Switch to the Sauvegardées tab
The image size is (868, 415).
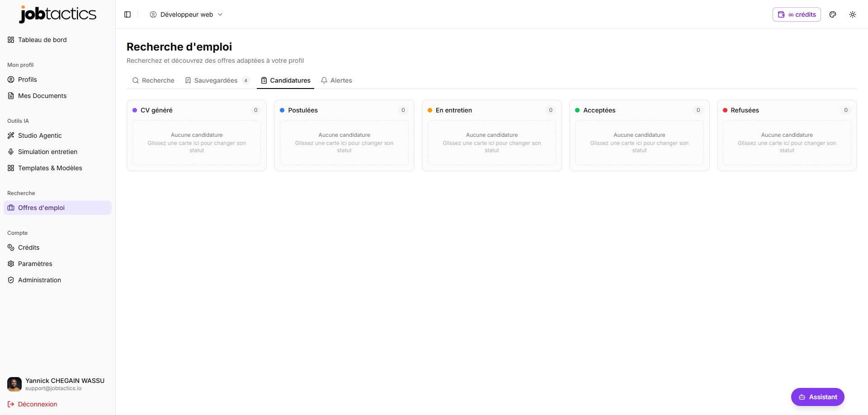point(217,80)
